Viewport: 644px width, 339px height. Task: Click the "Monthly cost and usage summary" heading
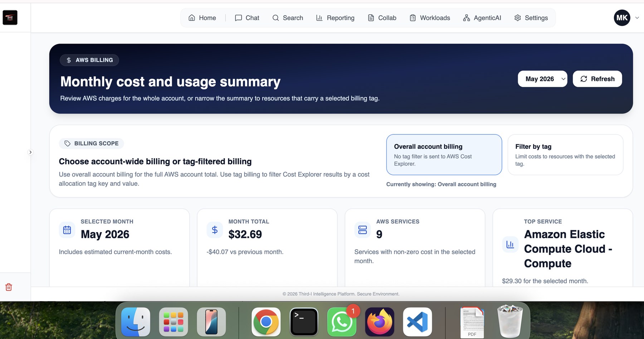tap(170, 82)
